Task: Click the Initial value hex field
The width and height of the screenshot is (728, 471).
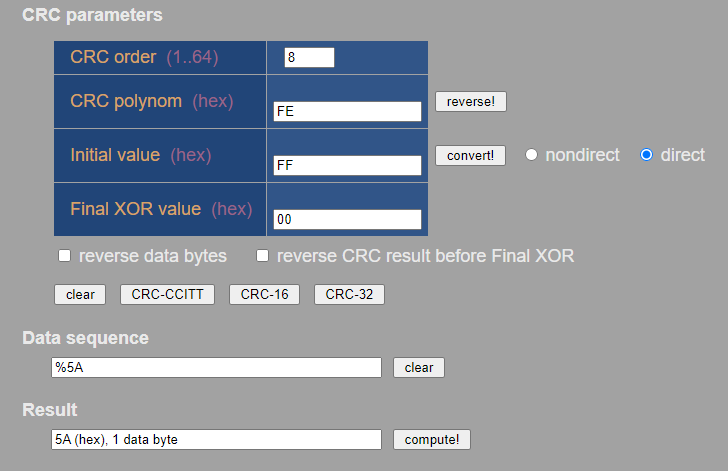Action: point(347,166)
